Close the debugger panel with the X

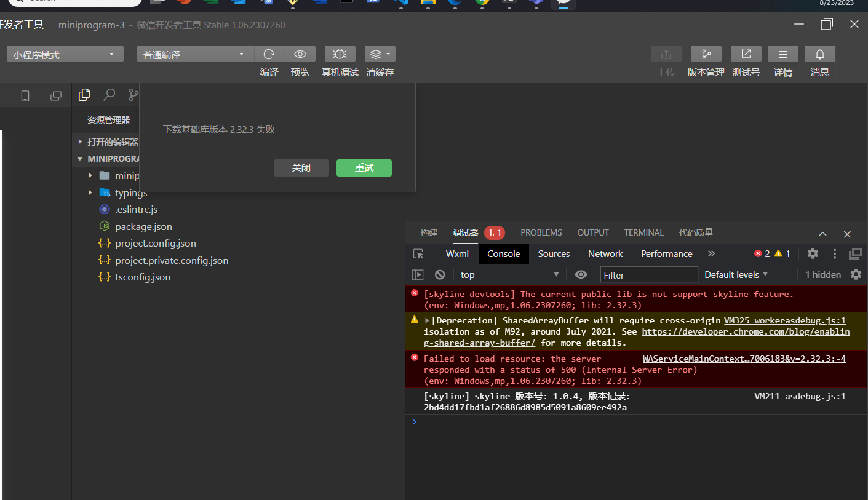[x=847, y=234]
